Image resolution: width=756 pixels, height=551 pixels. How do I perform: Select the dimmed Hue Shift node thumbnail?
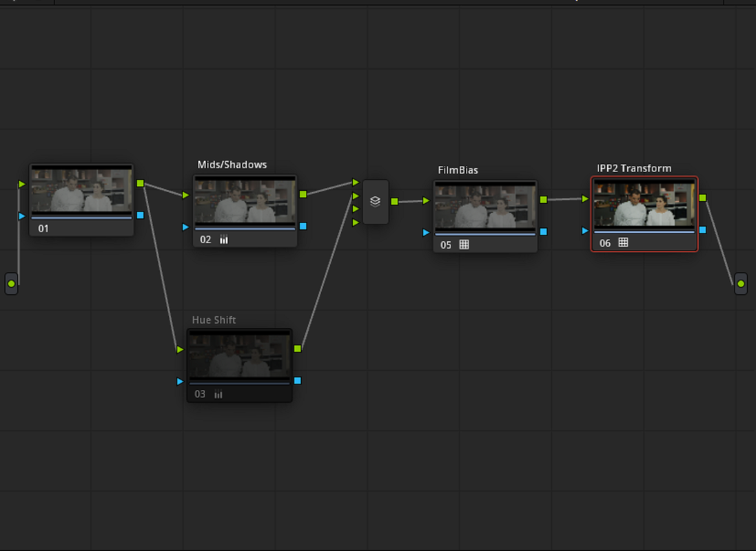(x=240, y=355)
